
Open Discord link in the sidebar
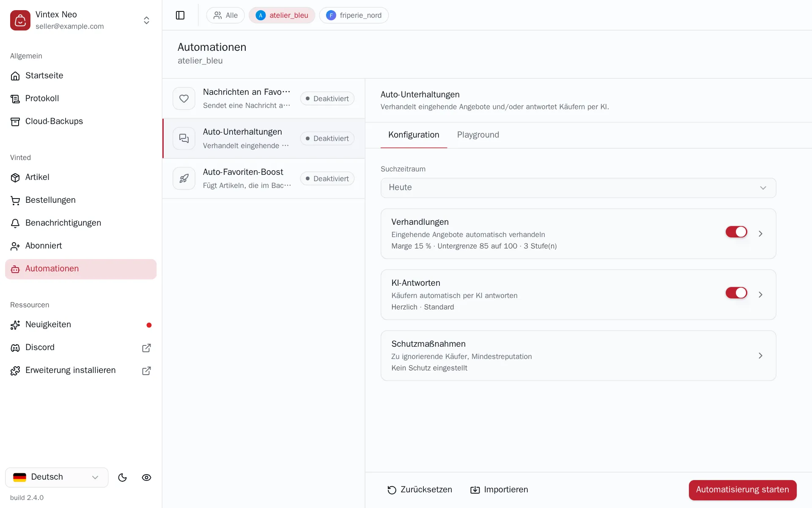click(81, 348)
